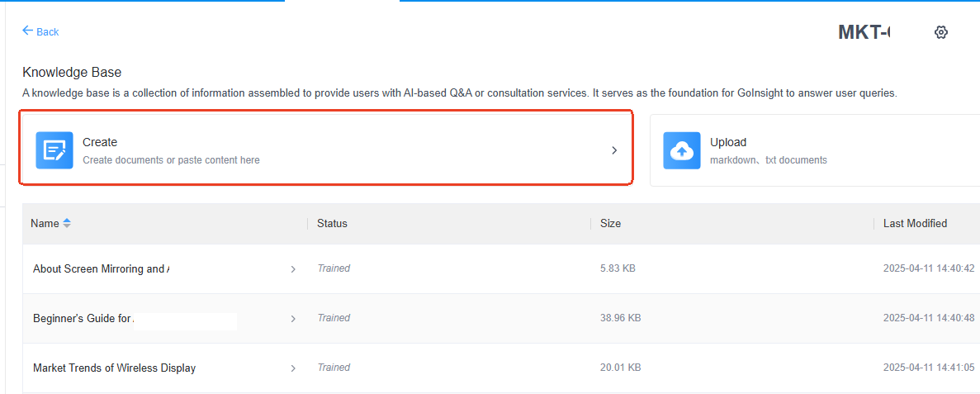The height and width of the screenshot is (394, 980).
Task: Select the Create documents or paste content card
Action: pyautogui.click(x=326, y=150)
